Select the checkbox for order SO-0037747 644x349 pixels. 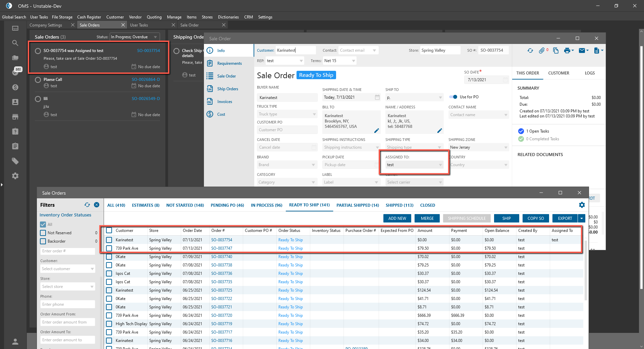tap(109, 248)
